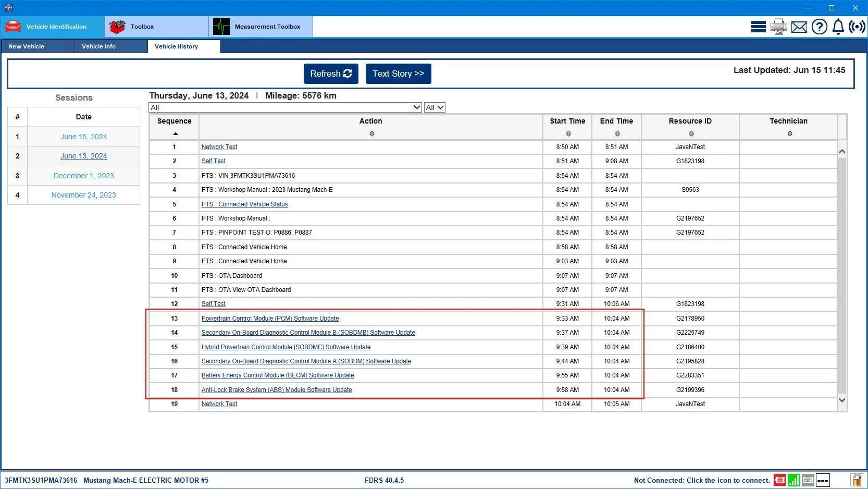The image size is (868, 489).
Task: Click the Text Story >> button
Action: (x=399, y=74)
